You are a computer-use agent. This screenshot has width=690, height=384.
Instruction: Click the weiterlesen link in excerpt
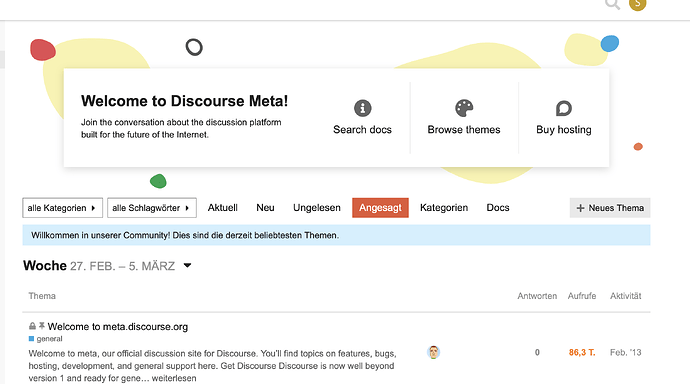tap(174, 378)
